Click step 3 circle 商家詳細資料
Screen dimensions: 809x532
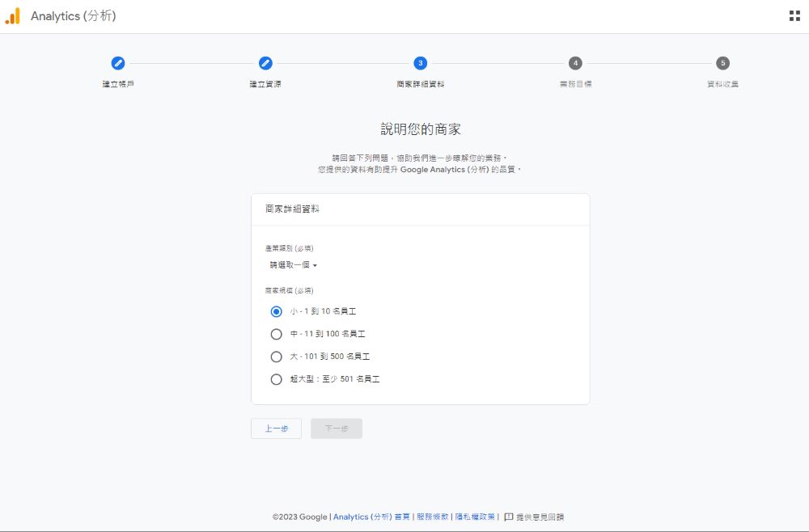[421, 63]
